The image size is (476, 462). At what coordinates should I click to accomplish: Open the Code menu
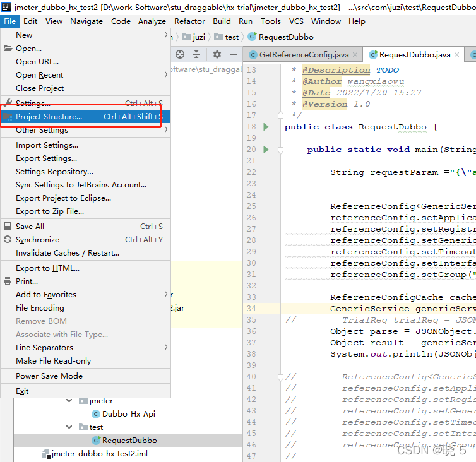(121, 21)
